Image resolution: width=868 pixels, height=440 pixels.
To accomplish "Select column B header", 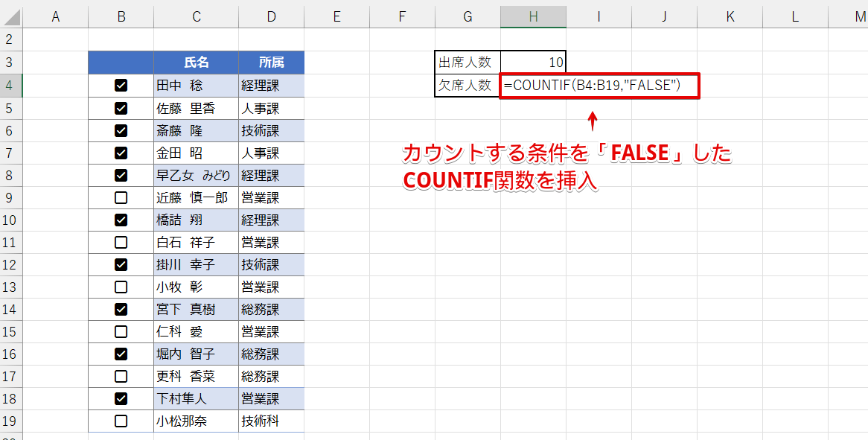I will pyautogui.click(x=121, y=17).
